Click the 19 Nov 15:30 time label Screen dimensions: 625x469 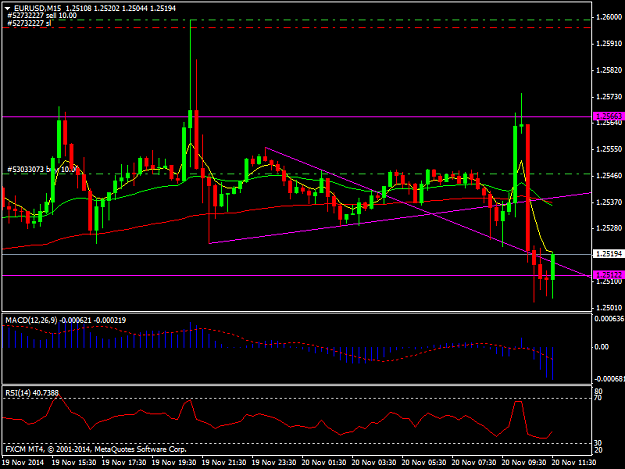click(74, 463)
